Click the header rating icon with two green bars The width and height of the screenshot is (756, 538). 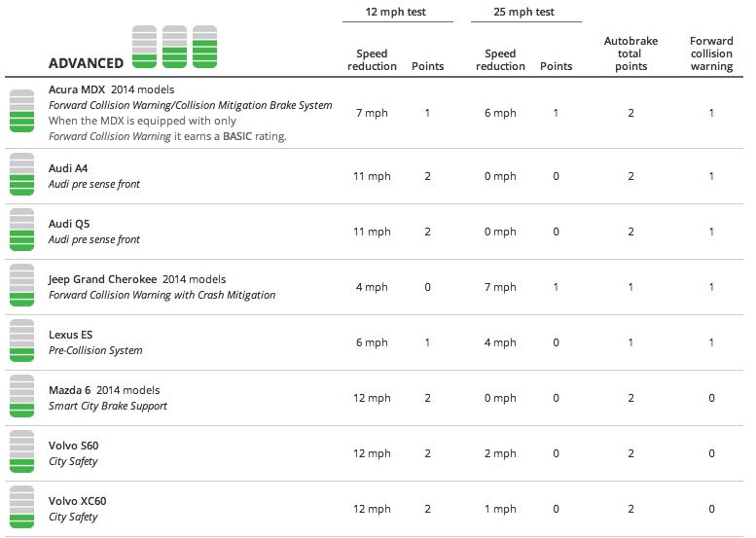pyautogui.click(x=145, y=47)
